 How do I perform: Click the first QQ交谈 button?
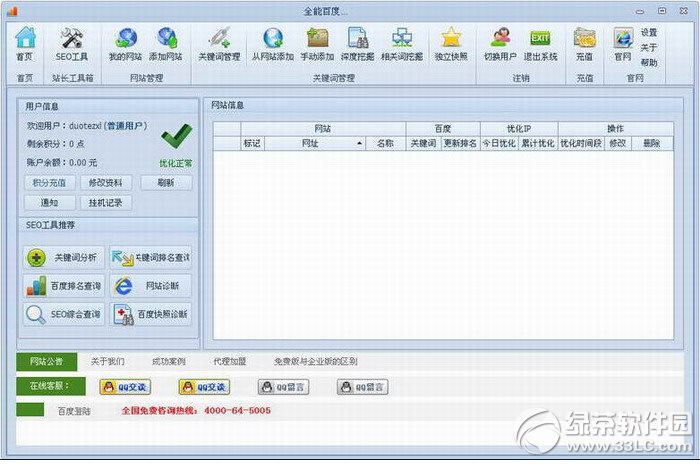coord(125,387)
